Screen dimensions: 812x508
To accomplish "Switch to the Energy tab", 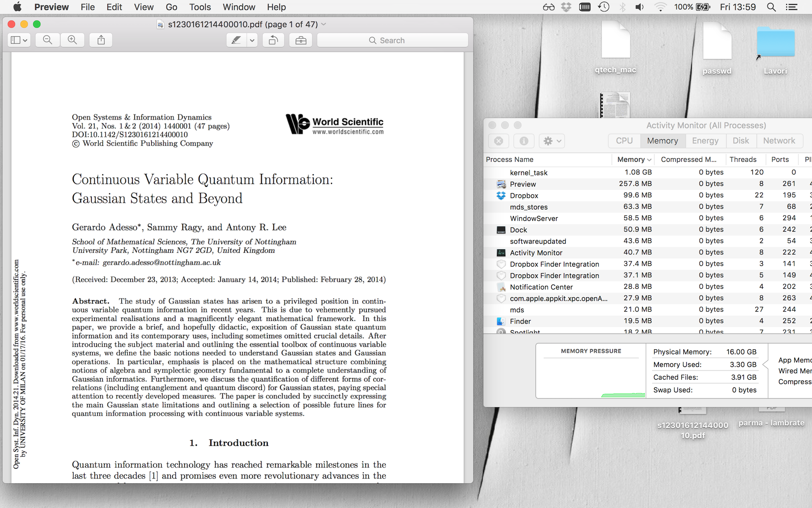I will [x=705, y=141].
